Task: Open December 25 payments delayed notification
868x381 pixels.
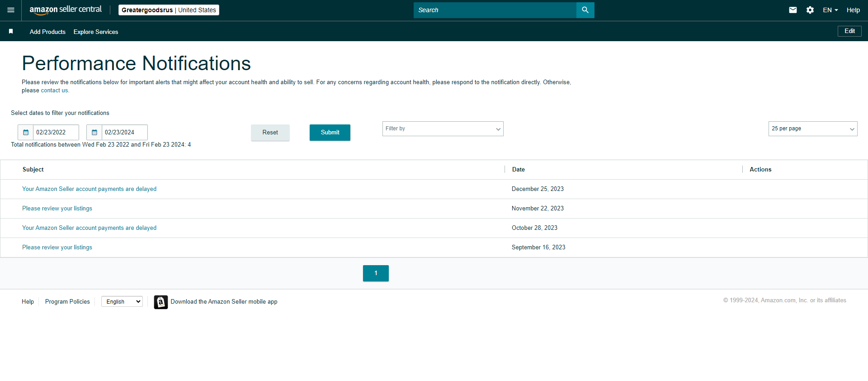Action: [x=90, y=189]
